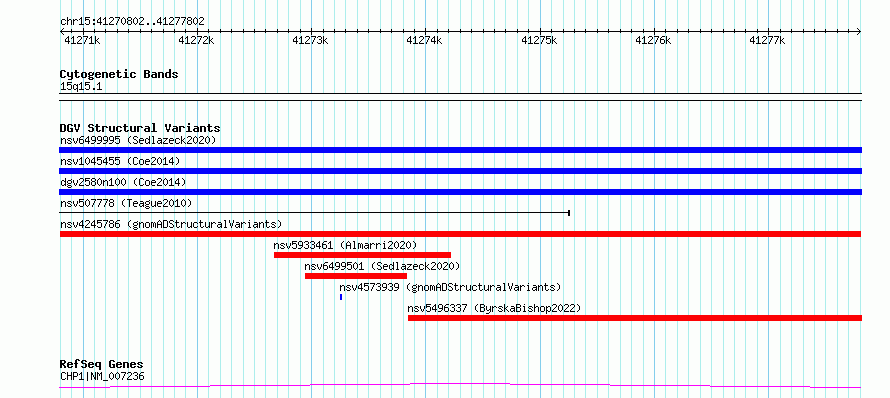Click the thin black line for nsv507778
Screen dimensions: 890x398
click(314, 213)
